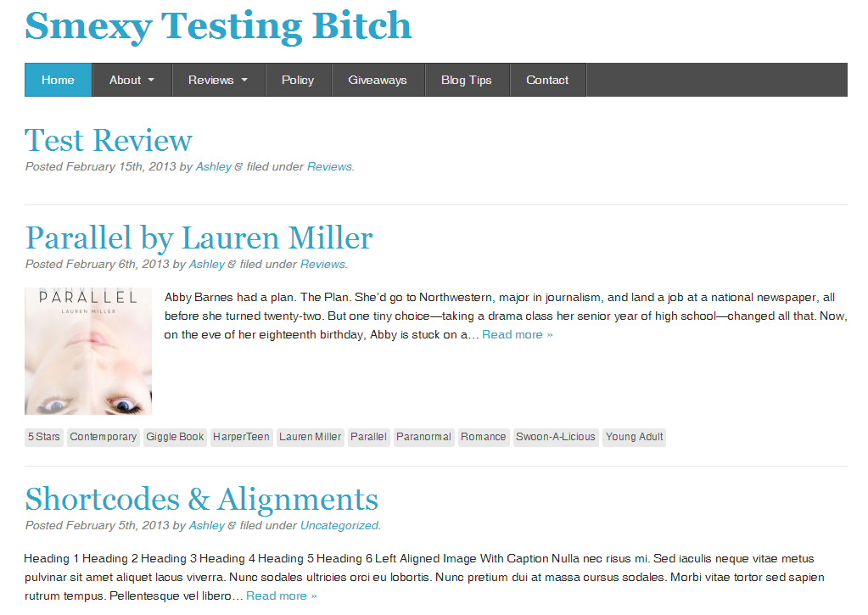Click the Parallel book cover thumbnail

[88, 351]
